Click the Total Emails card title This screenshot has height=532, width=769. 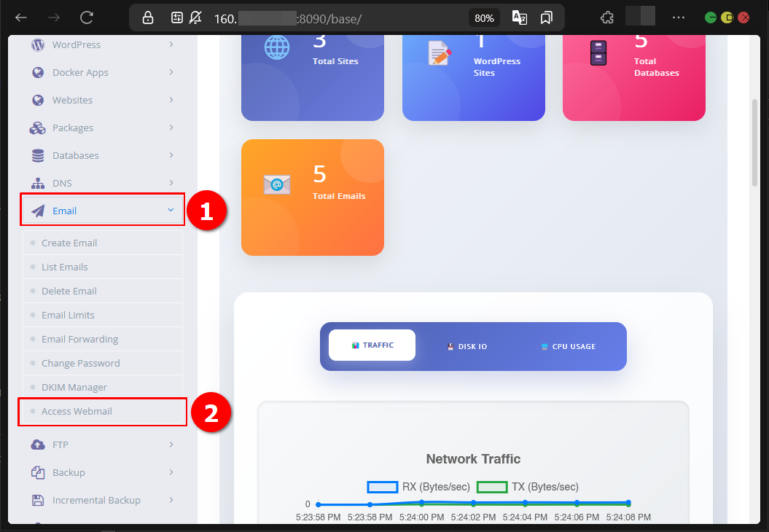339,196
